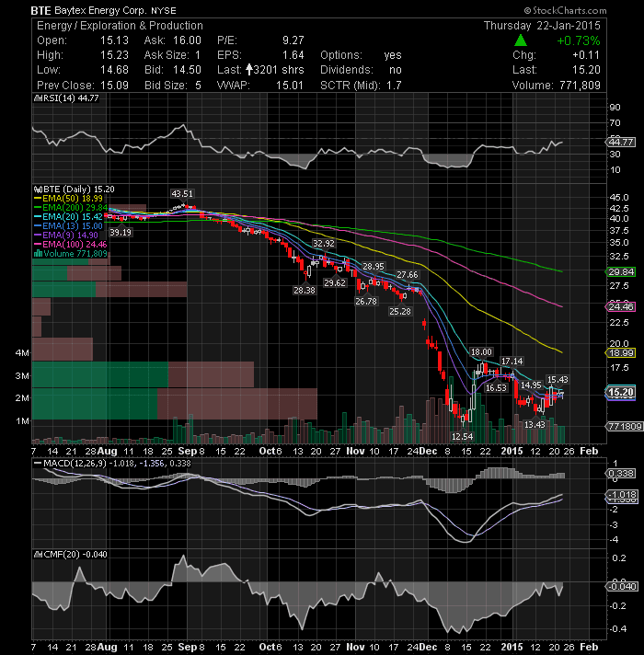Click the EMA(9) 14.90 legend entry

click(x=66, y=236)
